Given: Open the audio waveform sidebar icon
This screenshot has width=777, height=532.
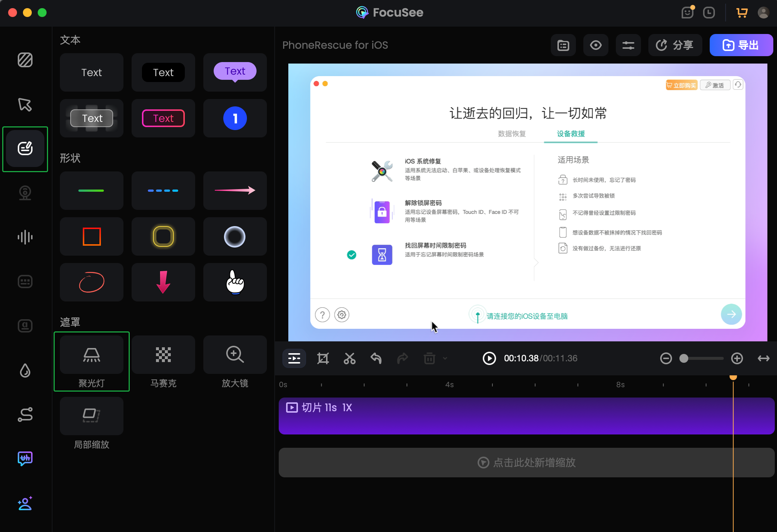Looking at the screenshot, I should click(x=25, y=237).
